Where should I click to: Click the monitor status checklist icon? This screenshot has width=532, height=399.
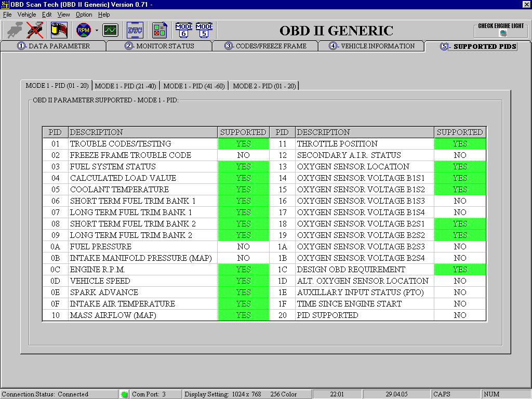[x=159, y=30]
